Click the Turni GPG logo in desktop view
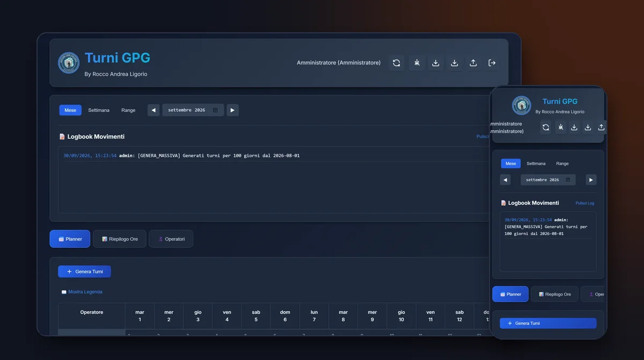Screen dimensions: 644x360 (x=69, y=63)
